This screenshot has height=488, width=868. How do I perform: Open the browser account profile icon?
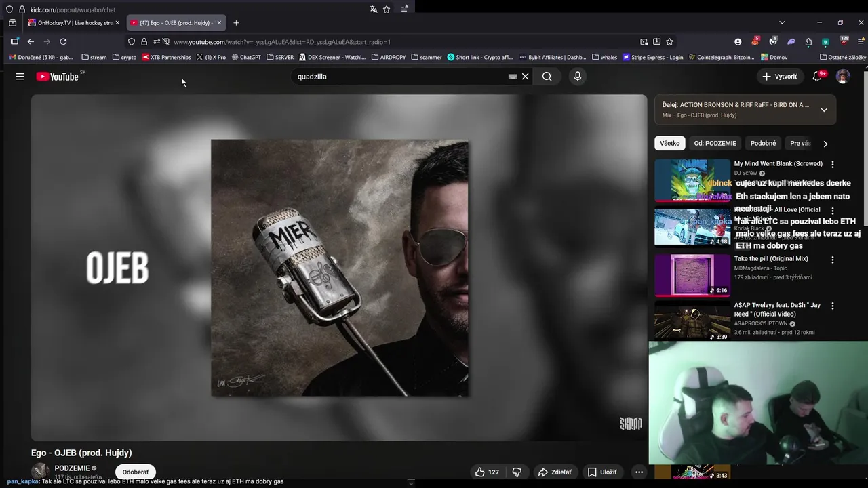point(738,42)
